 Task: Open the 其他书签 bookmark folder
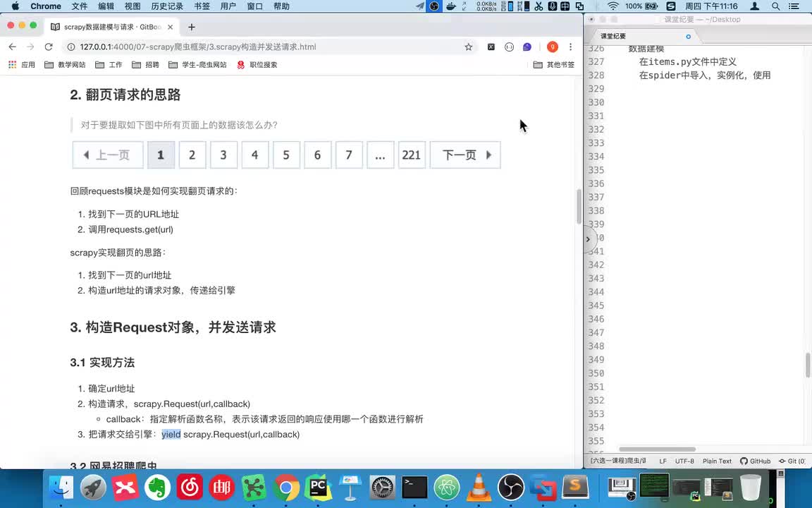[x=554, y=65]
